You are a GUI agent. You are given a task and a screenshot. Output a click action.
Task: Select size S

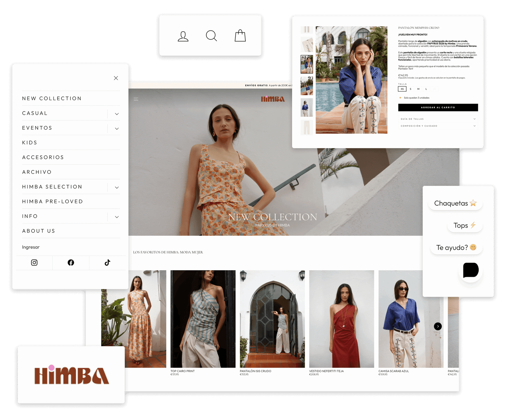coord(411,89)
